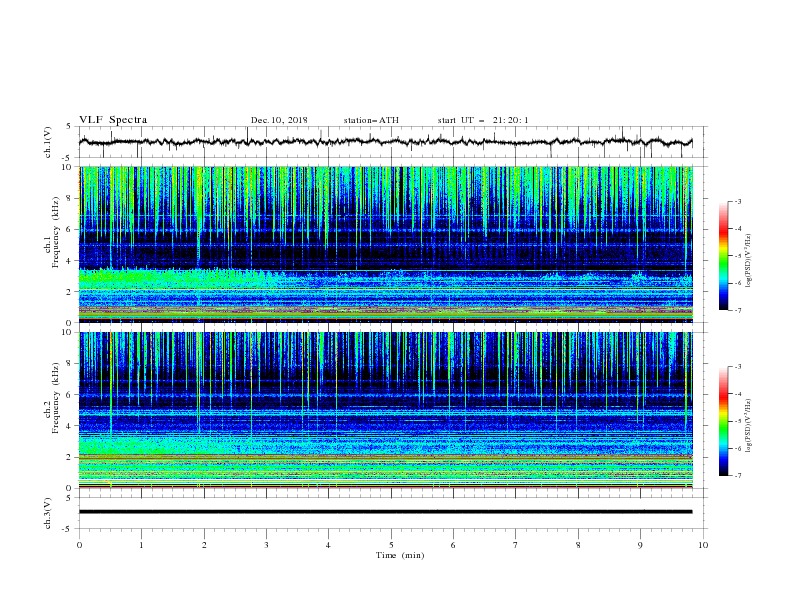The height and width of the screenshot is (612, 792).
Task: Click the upper color bar's "log(PSD)(V²/Hz)" label
Action: 748,261
